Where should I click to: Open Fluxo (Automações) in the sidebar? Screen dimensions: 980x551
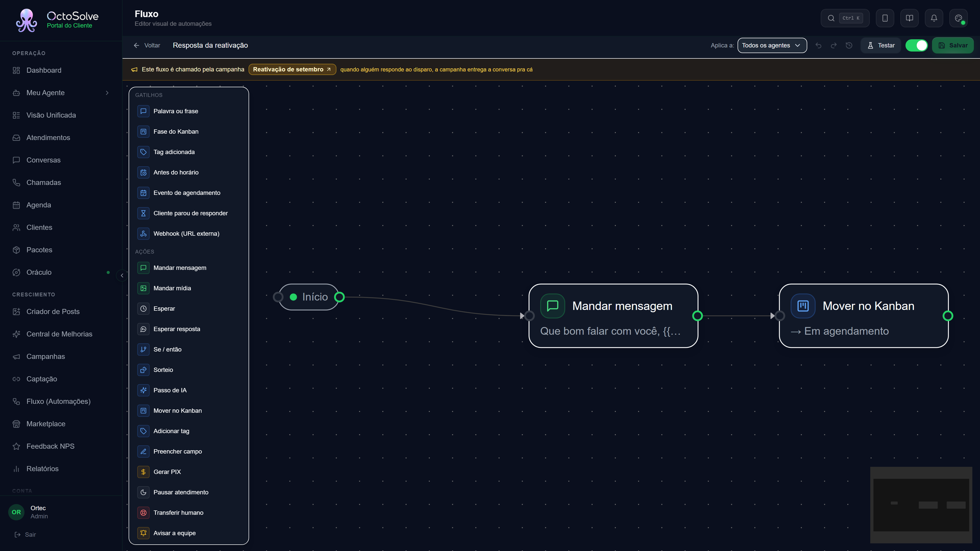(x=61, y=401)
